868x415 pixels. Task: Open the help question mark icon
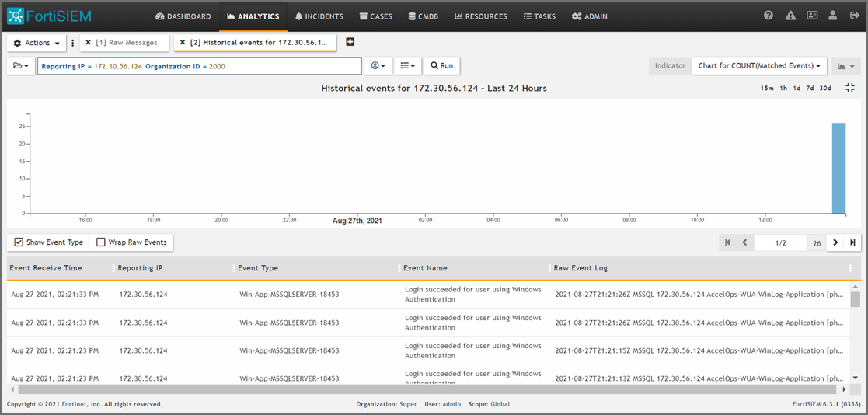769,16
